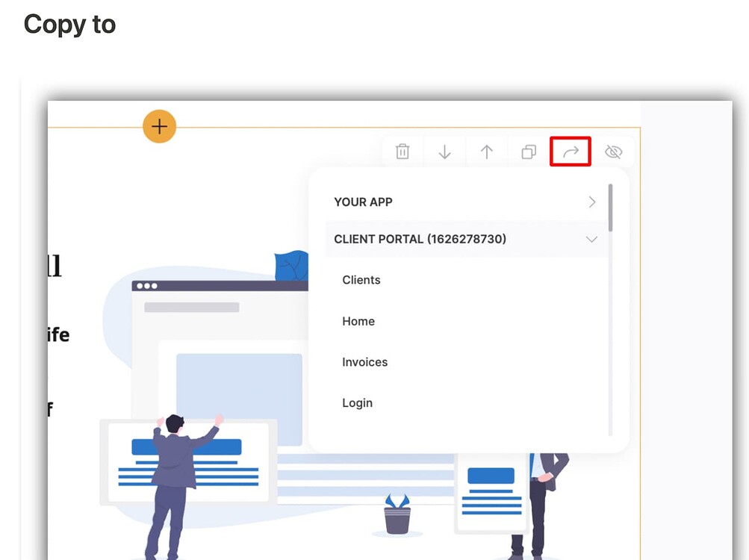749x560 pixels.
Task: Click the highlighted Copy To arrow icon
Action: (570, 152)
